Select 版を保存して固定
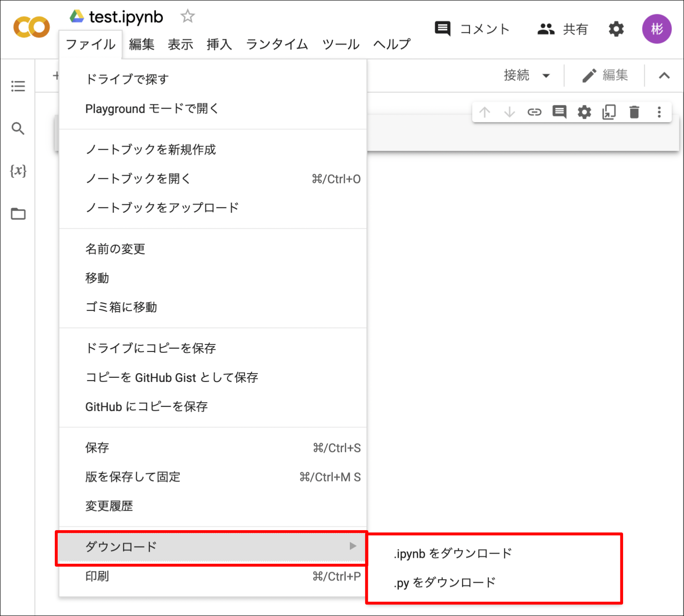 (x=213, y=477)
